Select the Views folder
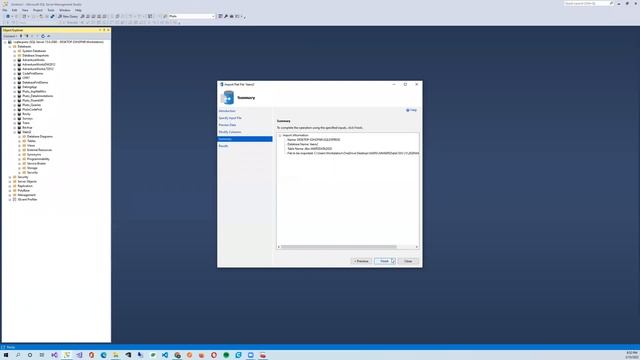Image resolution: width=640 pixels, height=360 pixels. (31, 146)
